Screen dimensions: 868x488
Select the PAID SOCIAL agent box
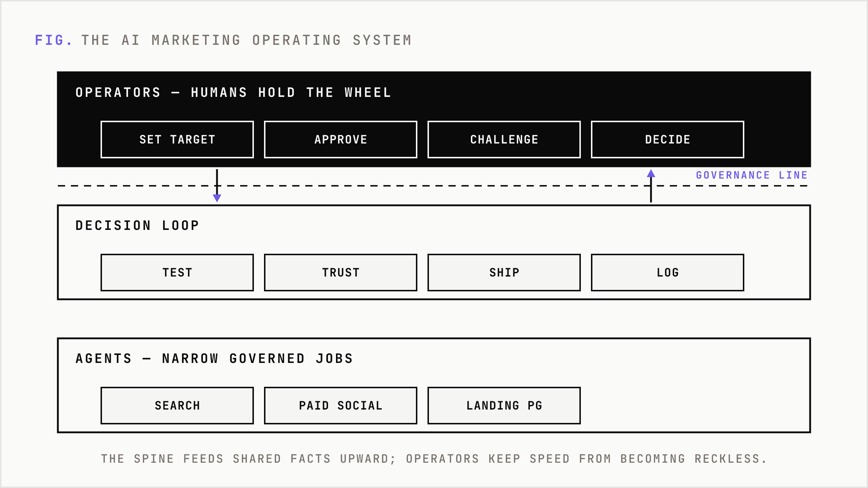341,406
